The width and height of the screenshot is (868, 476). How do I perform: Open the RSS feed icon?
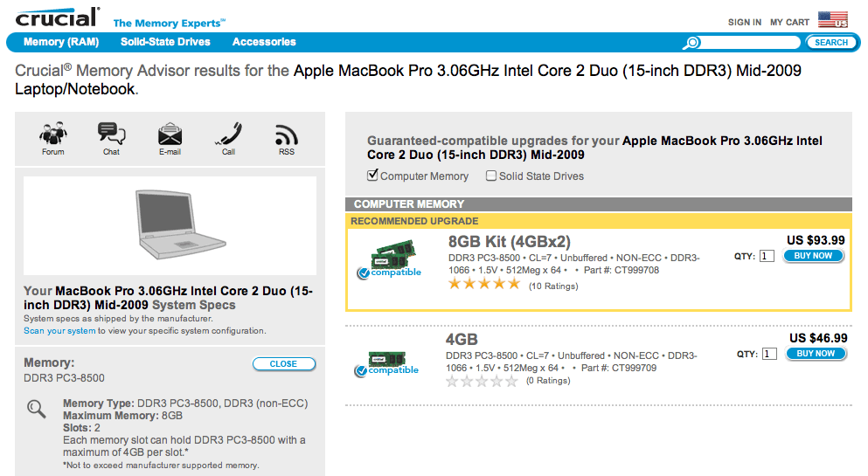click(286, 135)
